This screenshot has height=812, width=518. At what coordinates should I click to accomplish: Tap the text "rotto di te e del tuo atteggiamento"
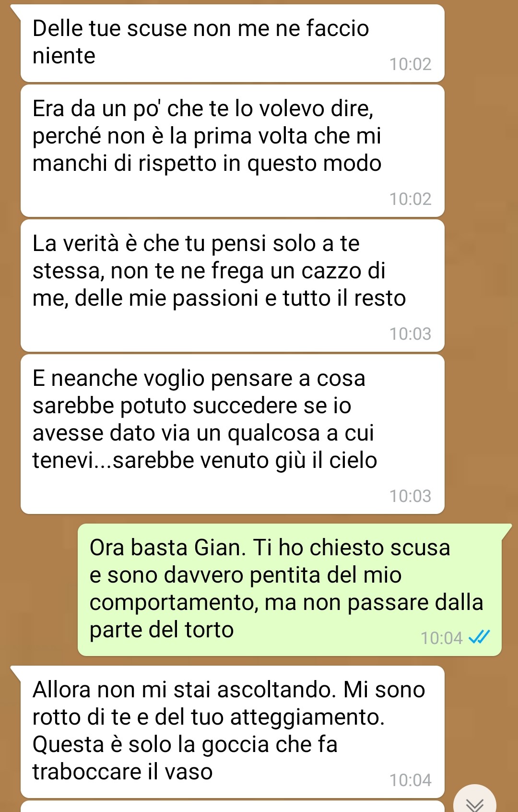208,717
